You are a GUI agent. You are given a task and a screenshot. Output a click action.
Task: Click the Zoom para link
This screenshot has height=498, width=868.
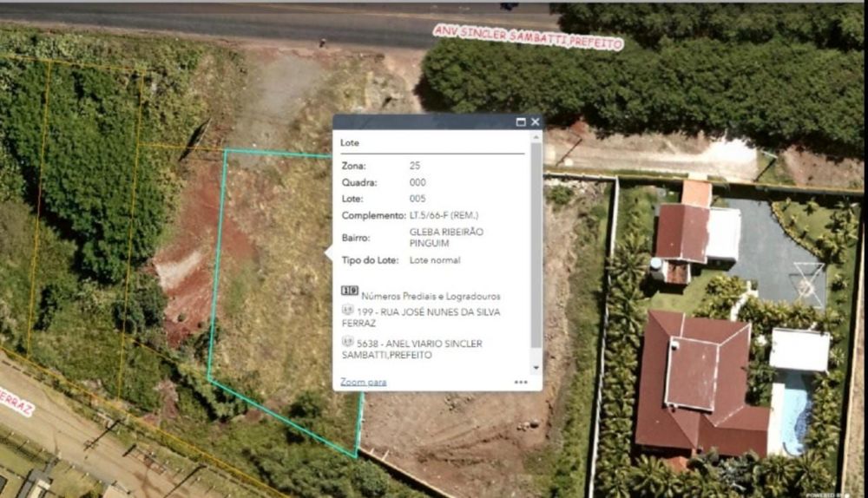coord(363,382)
